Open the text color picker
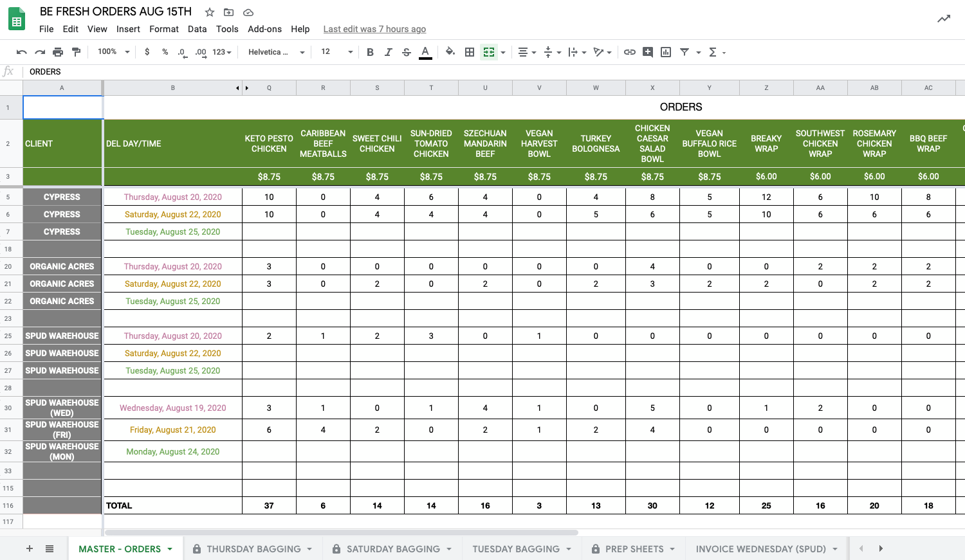 point(425,52)
